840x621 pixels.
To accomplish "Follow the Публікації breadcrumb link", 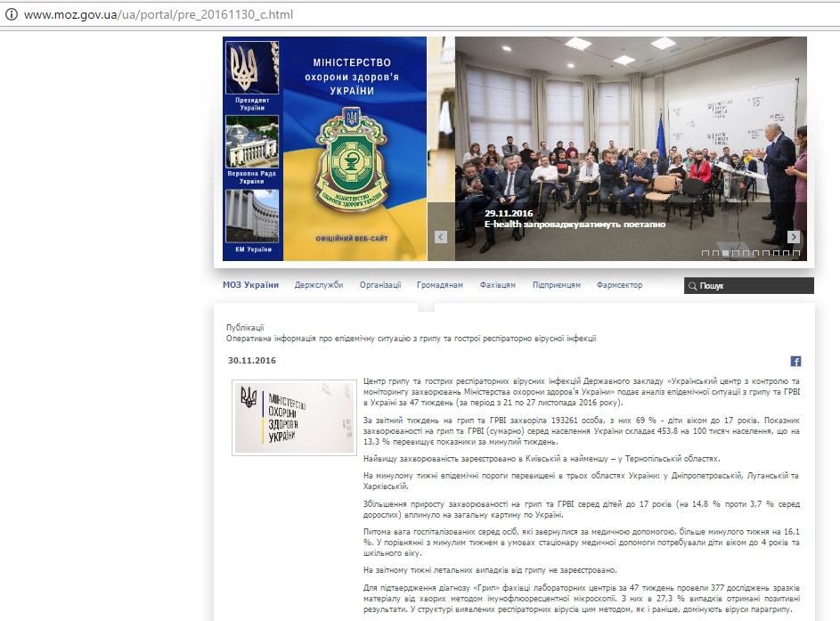I will 245,327.
